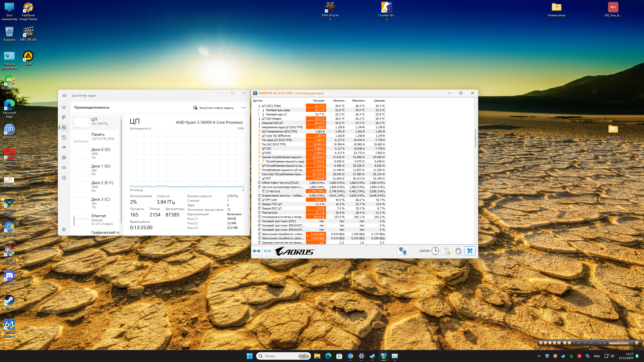Open HWiNFO sensor settings gear

[458, 251]
